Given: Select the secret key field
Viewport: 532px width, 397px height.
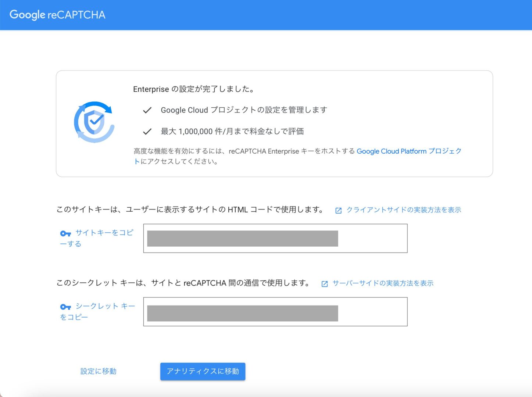Looking at the screenshot, I should (x=275, y=312).
